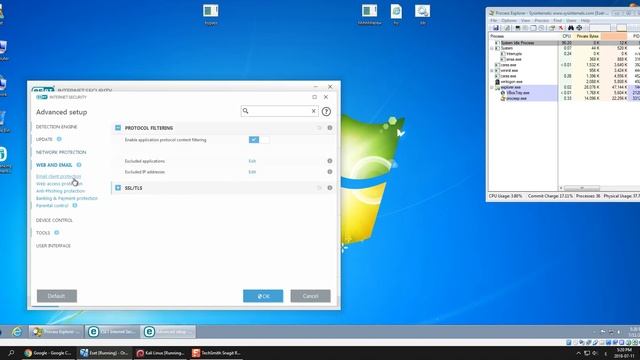The width and height of the screenshot is (640, 360).
Task: Click the info icon for Excluded IP addresses
Action: point(330,172)
